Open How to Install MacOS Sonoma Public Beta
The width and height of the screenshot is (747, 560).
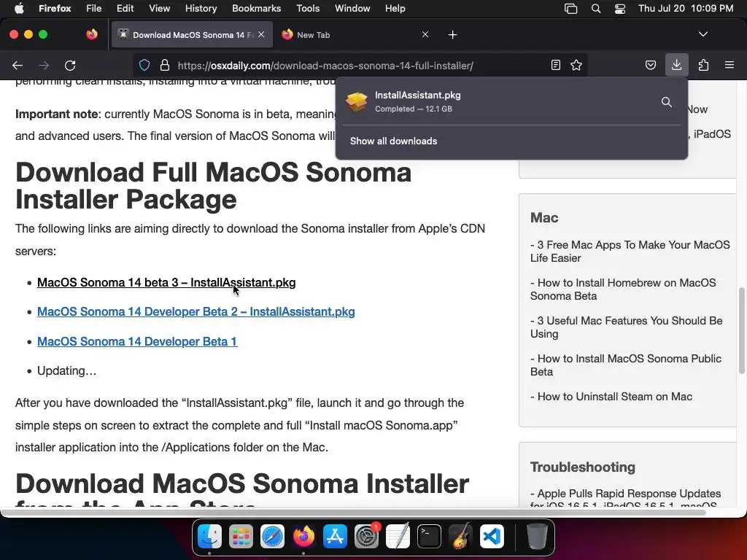[625, 365]
